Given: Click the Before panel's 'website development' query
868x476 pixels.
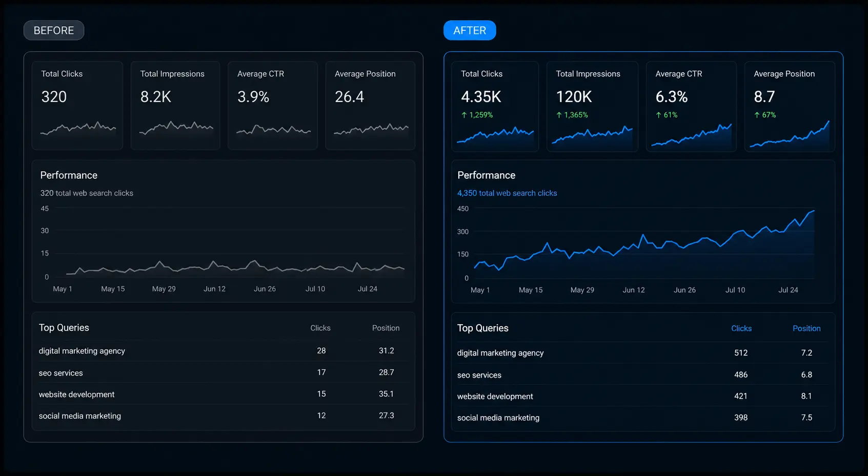Looking at the screenshot, I should tap(76, 395).
